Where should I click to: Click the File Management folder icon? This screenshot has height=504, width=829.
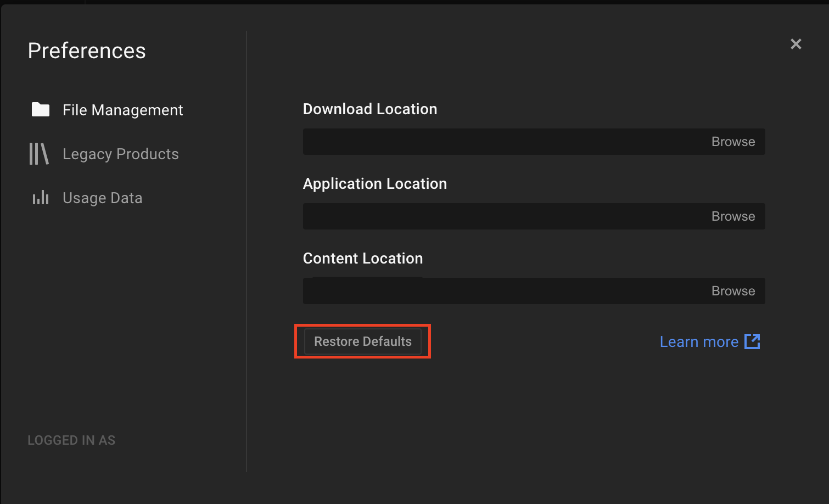[41, 110]
